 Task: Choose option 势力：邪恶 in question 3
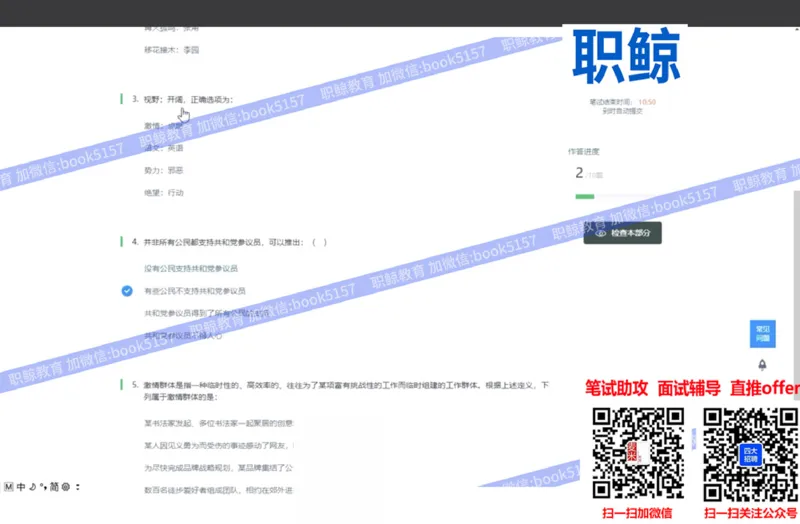coord(163,170)
